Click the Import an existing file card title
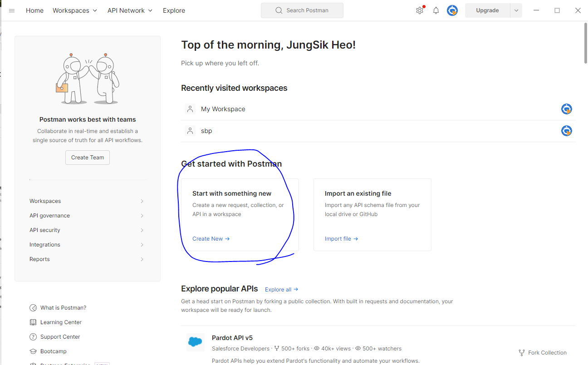Image resolution: width=588 pixels, height=365 pixels. point(358,193)
